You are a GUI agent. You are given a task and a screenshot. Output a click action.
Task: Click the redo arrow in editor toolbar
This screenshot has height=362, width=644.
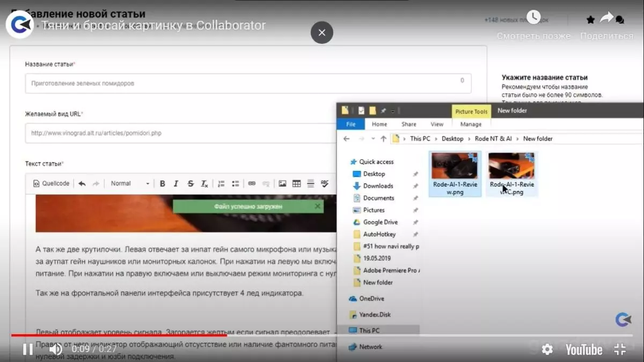point(96,183)
